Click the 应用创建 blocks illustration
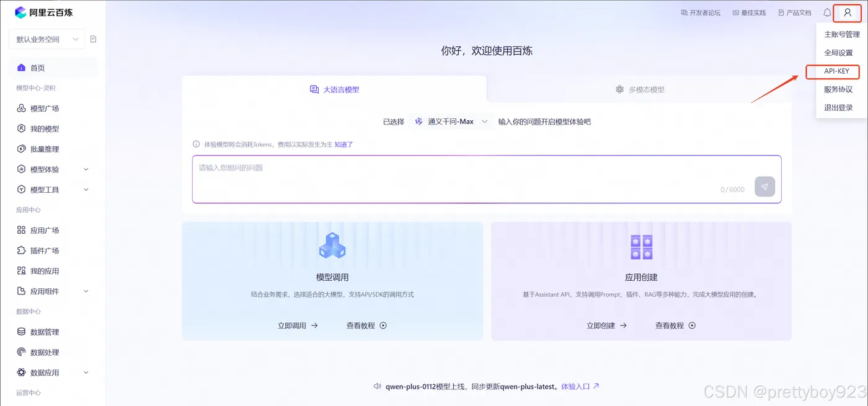This screenshot has width=868, height=406. point(641,247)
